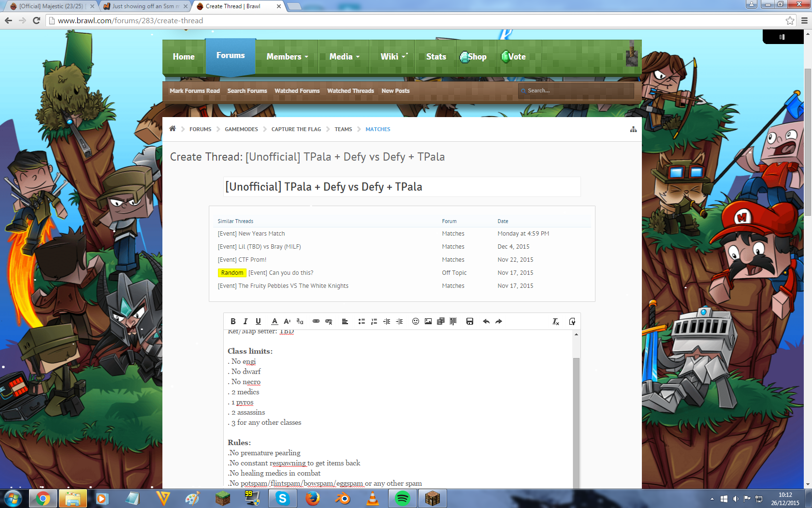Open the Chrome menu
This screenshot has height=508, width=812.
[x=804, y=20]
